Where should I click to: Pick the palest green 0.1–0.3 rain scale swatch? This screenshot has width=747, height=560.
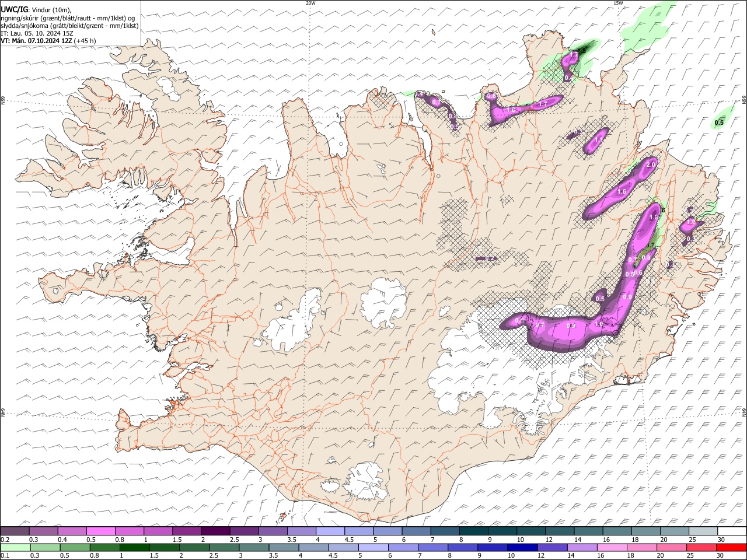coord(15,548)
